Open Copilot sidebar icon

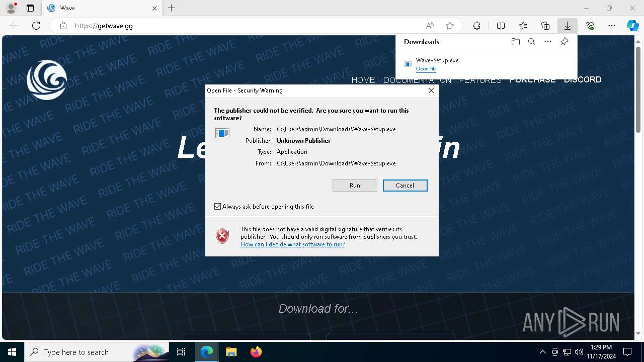[x=632, y=26]
